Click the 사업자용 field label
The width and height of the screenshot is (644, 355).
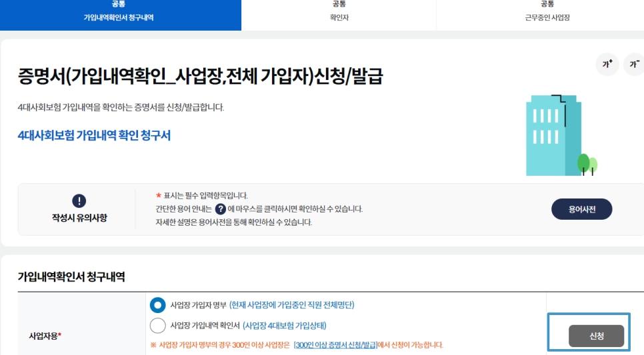45,336
